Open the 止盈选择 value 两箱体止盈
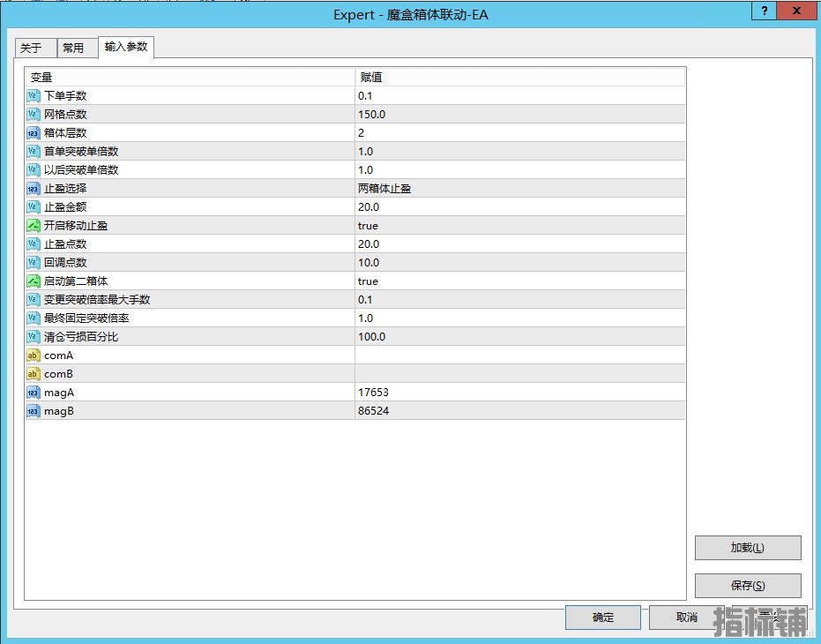The width and height of the screenshot is (821, 644). 520,189
